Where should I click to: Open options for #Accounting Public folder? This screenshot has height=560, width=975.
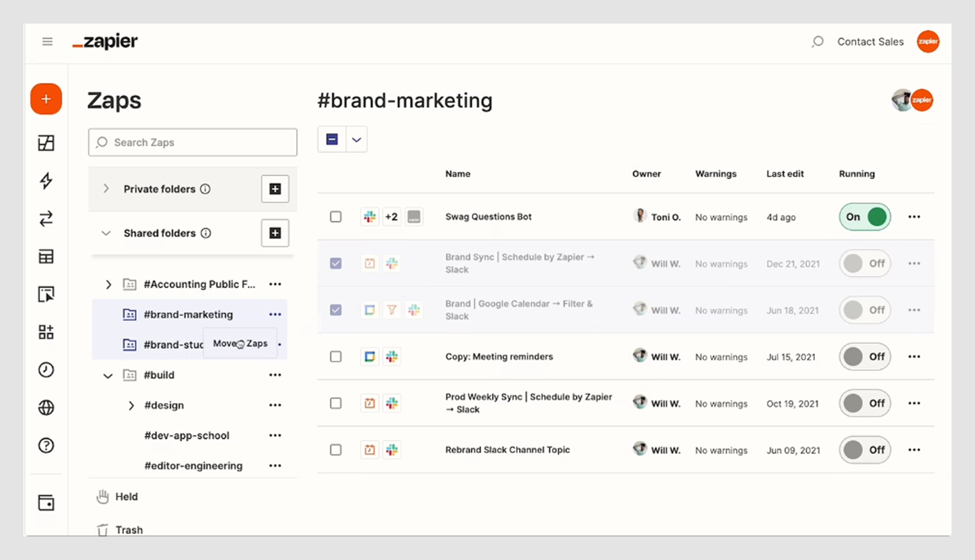pyautogui.click(x=275, y=284)
